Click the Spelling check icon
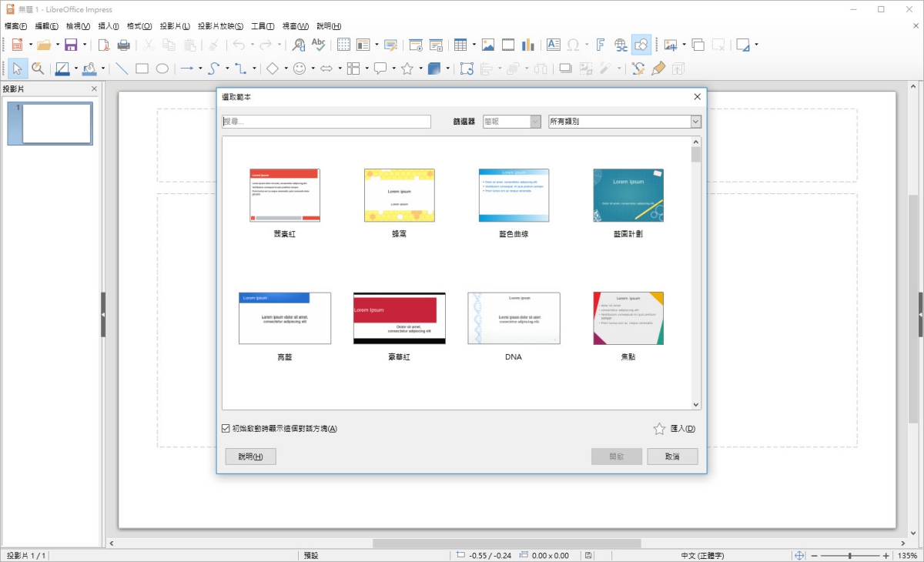Screen dimensions: 924x562 (318, 45)
